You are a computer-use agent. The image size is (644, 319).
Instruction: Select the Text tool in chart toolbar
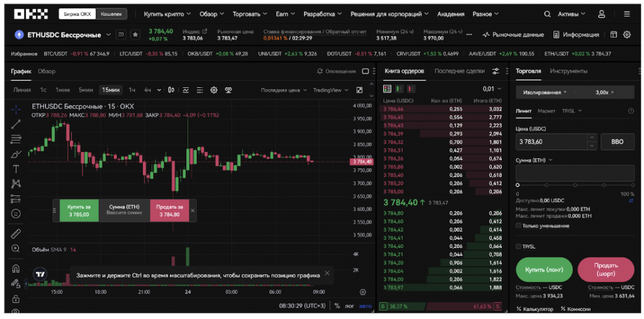pyautogui.click(x=16, y=168)
